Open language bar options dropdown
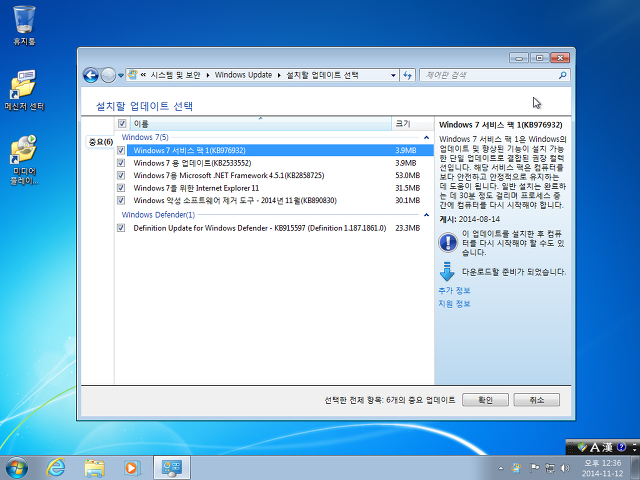The height and width of the screenshot is (480, 640). click(x=634, y=448)
